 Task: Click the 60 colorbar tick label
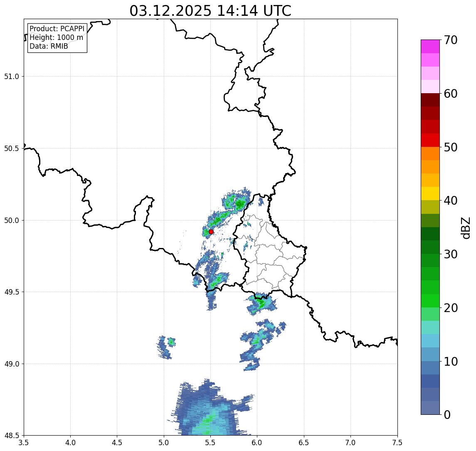pos(451,94)
